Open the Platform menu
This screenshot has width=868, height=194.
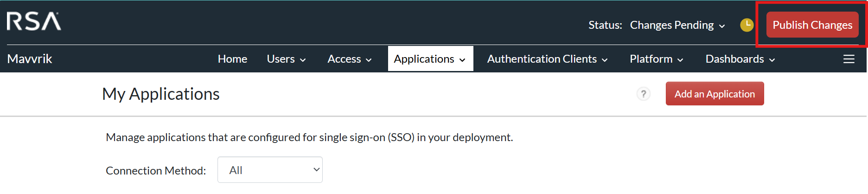click(x=656, y=59)
